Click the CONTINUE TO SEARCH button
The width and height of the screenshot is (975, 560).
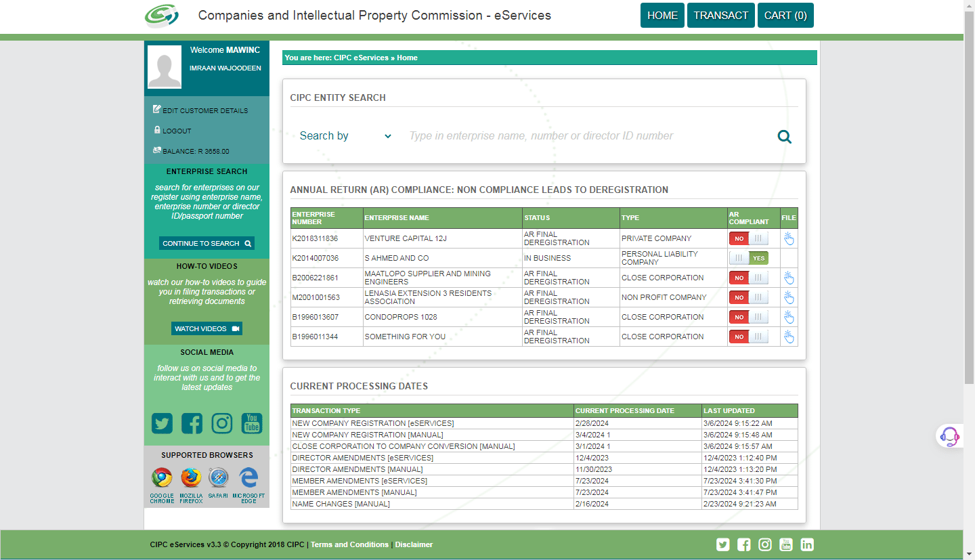pyautogui.click(x=207, y=242)
